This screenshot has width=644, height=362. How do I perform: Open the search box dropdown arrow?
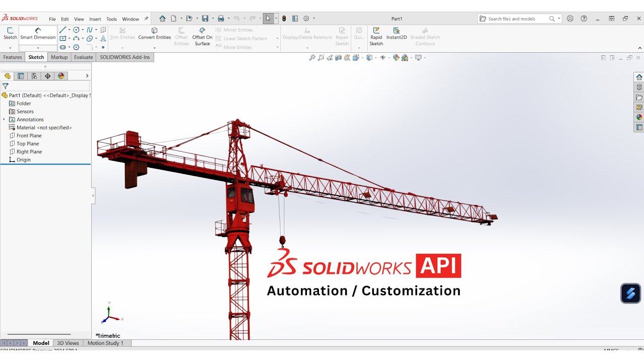[558, 19]
